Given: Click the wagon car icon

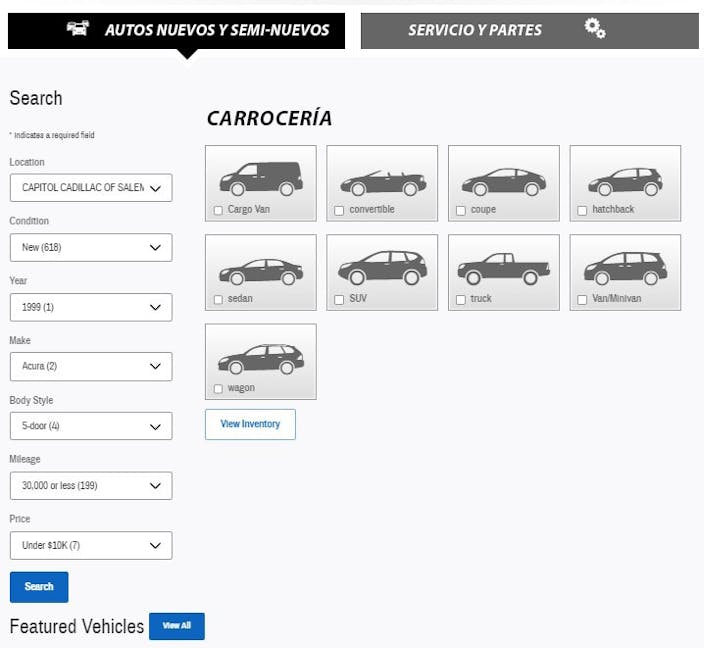Looking at the screenshot, I should (x=261, y=358).
